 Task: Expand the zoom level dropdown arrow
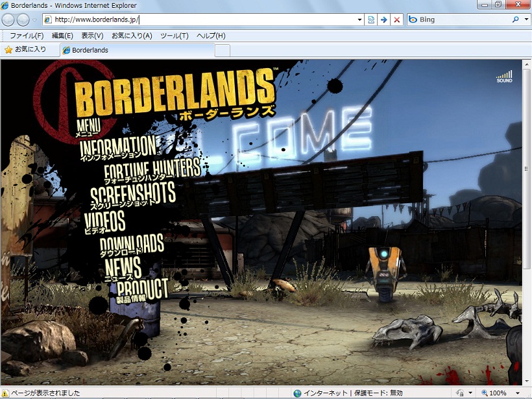pos(517,393)
